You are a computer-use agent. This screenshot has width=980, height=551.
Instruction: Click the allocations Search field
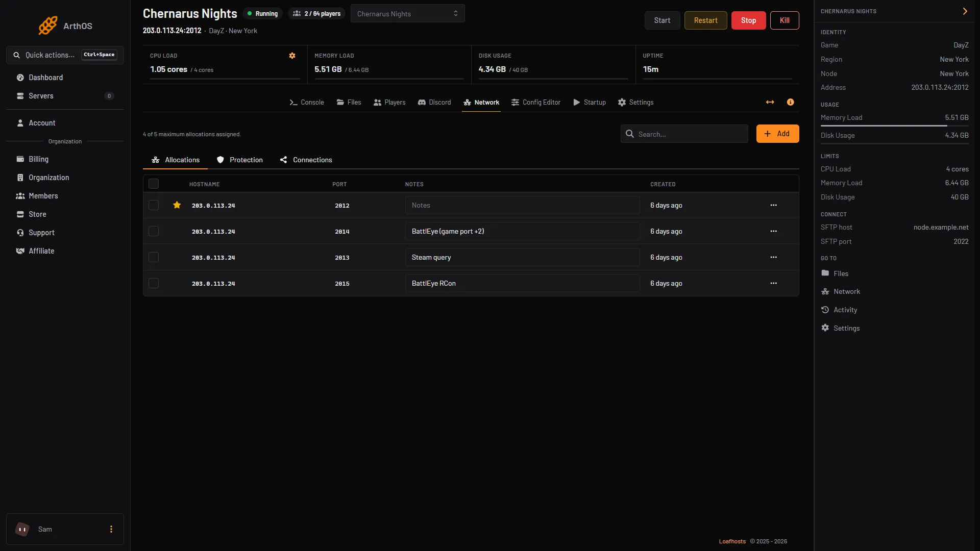(x=684, y=134)
